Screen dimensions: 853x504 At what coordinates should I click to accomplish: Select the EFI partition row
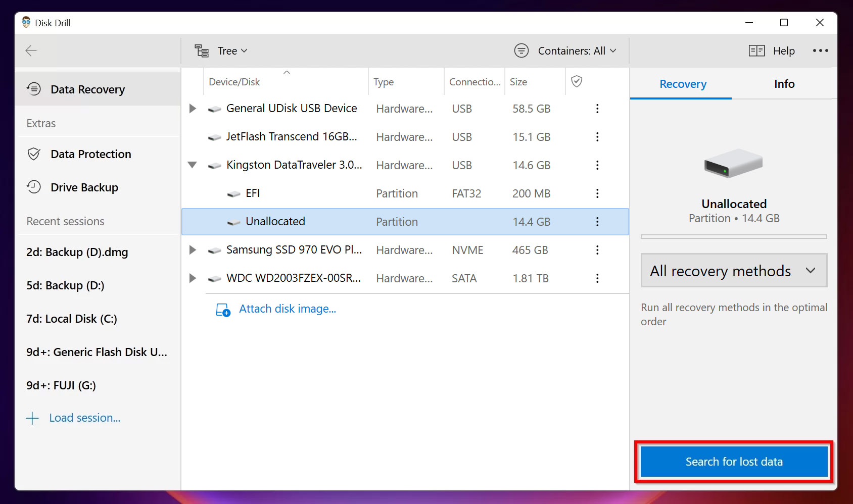(405, 193)
